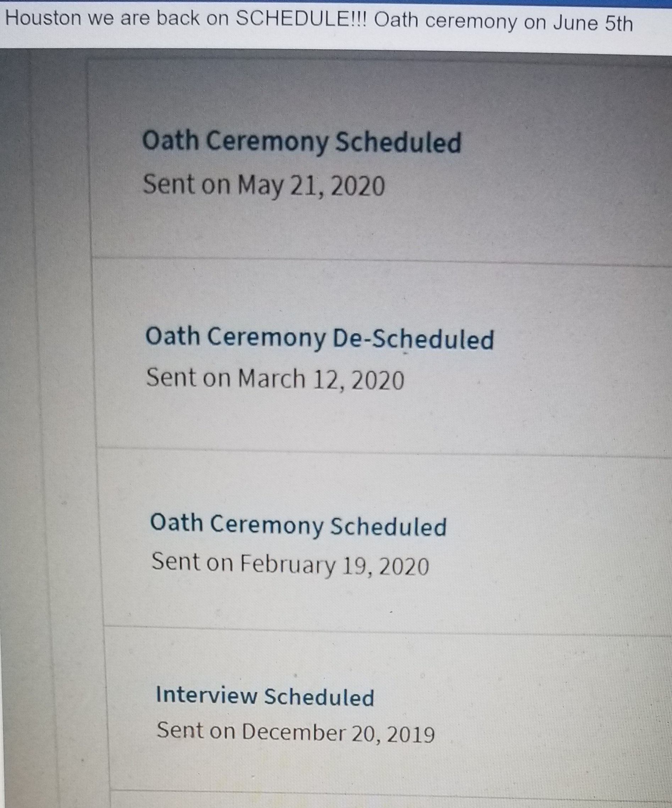Open the February Oath Ceremony Scheduled notice
The image size is (672, 808).
click(298, 525)
